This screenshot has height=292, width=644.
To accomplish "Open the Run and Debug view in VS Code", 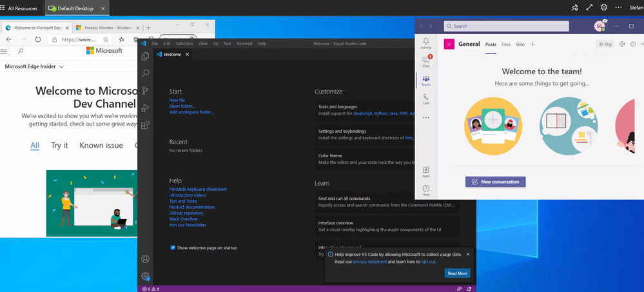I will (x=145, y=108).
